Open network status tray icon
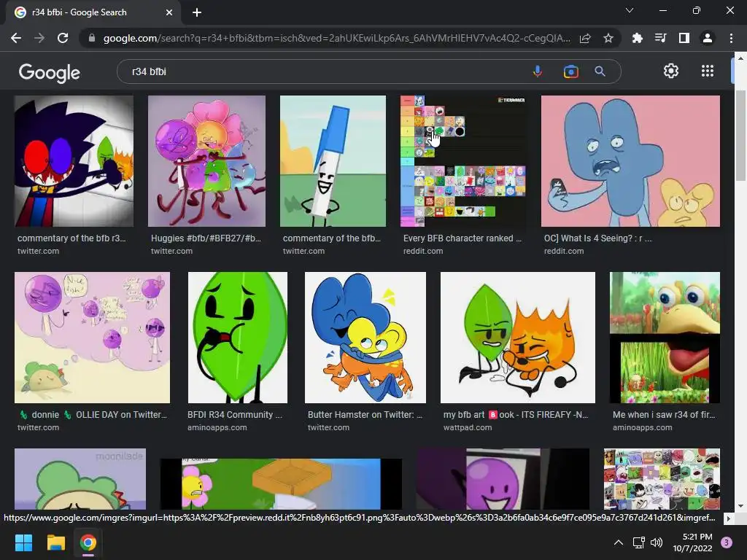Viewport: 747px width, 560px height. [x=638, y=542]
